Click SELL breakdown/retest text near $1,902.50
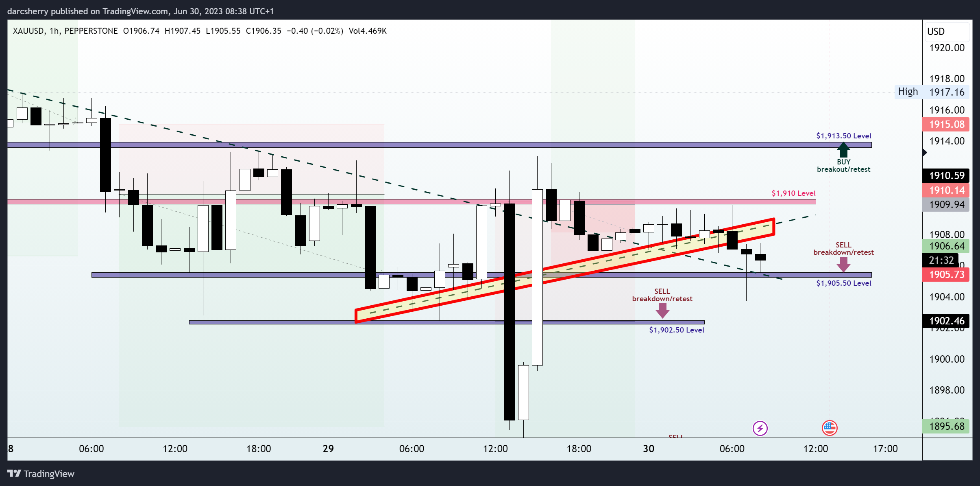This screenshot has width=980, height=486. 662,295
